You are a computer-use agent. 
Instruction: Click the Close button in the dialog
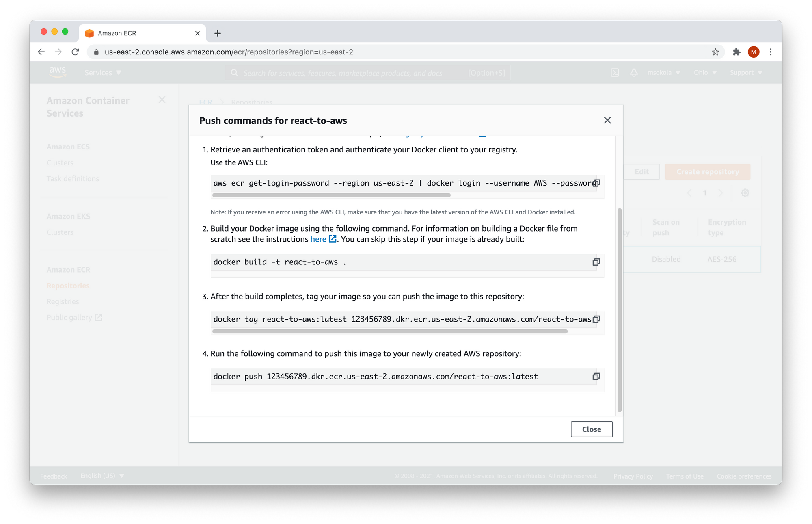tap(592, 429)
